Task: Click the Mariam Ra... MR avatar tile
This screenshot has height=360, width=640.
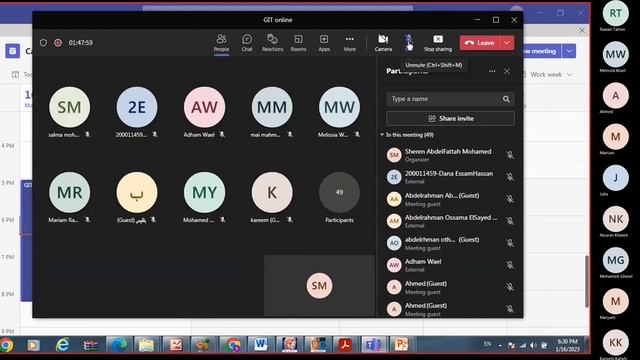Action: click(x=69, y=192)
